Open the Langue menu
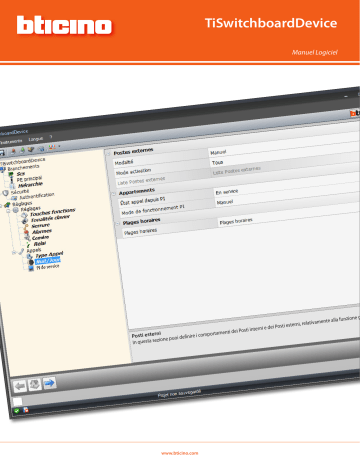 (36, 139)
